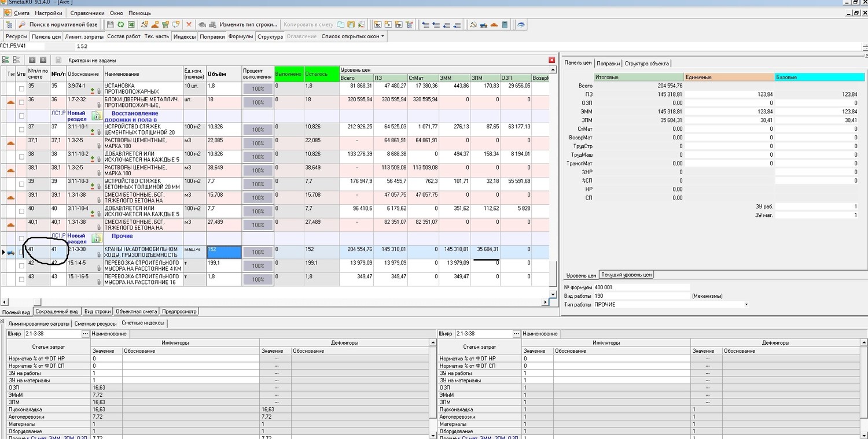The image size is (868, 439).
Task: Tick the approval checkbox for row 35
Action: (21, 88)
